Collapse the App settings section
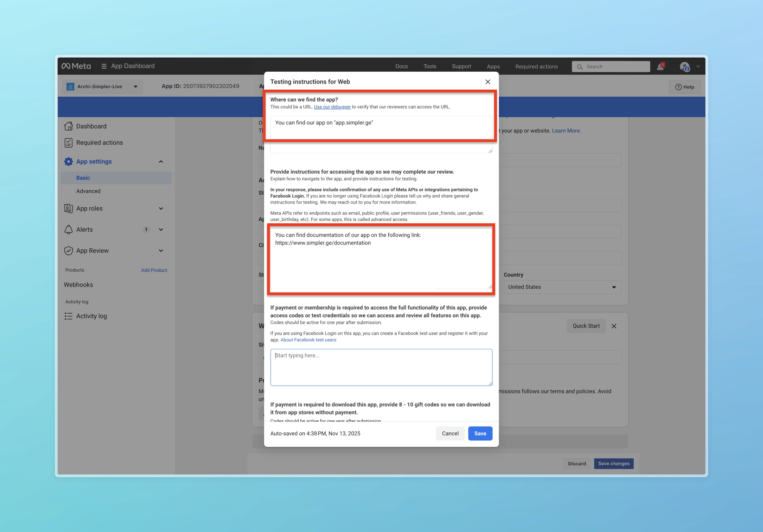Screen dimensions: 763x532 coord(161,162)
